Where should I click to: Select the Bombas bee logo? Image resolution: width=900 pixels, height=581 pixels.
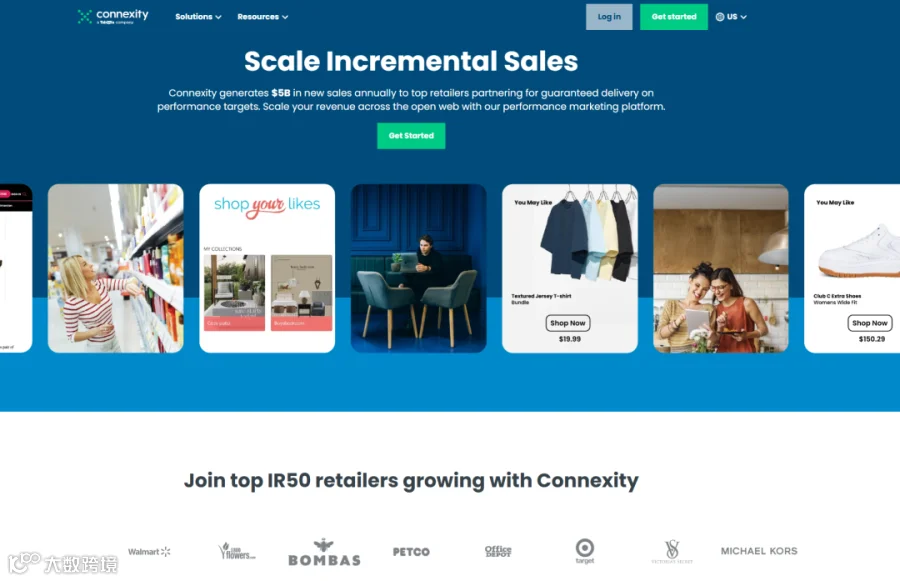[324, 552]
